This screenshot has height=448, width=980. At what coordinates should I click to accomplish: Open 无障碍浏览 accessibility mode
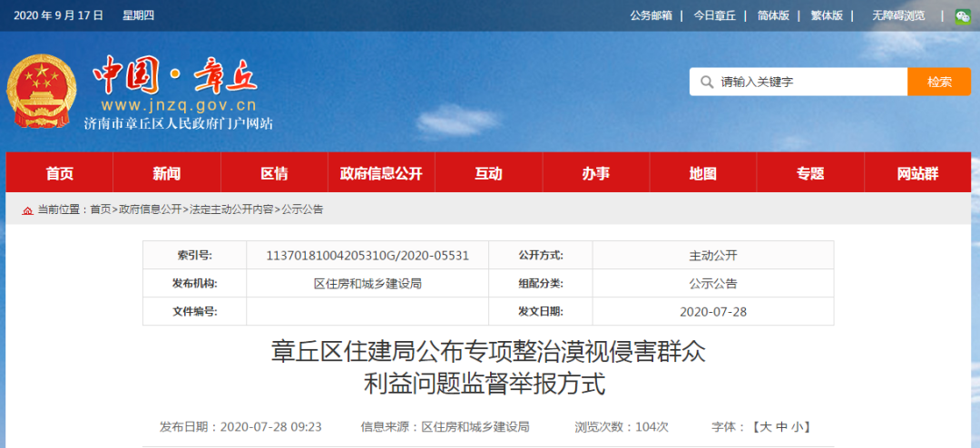pyautogui.click(x=898, y=15)
